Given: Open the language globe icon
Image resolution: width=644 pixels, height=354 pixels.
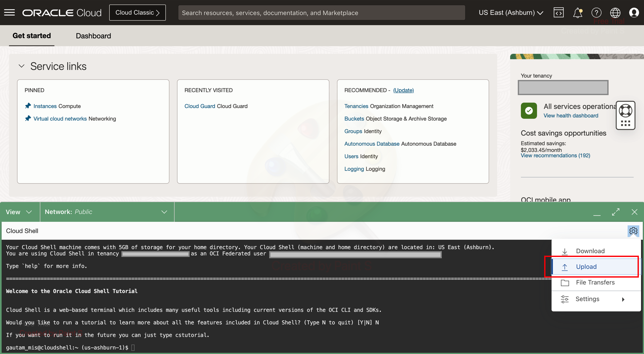Looking at the screenshot, I should (615, 13).
